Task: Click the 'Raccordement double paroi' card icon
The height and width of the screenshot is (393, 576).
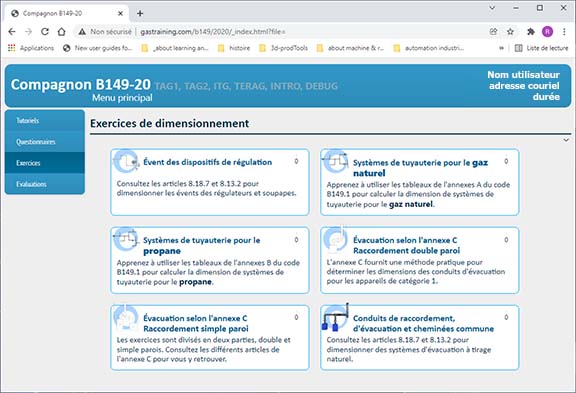Action: [335, 239]
